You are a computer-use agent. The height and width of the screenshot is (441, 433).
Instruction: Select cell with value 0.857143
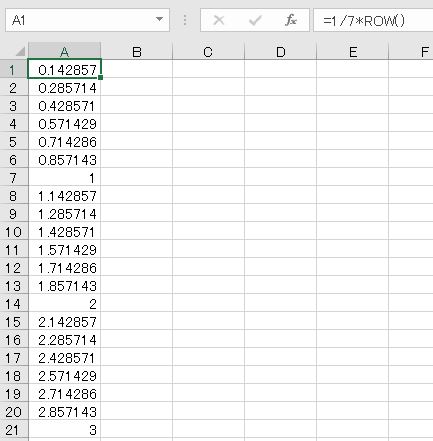[65, 159]
